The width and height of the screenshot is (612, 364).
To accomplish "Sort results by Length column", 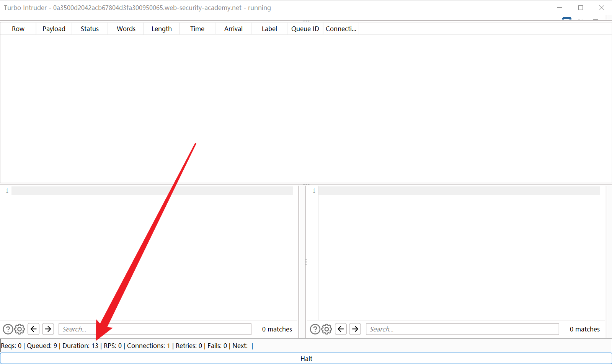I will click(162, 29).
